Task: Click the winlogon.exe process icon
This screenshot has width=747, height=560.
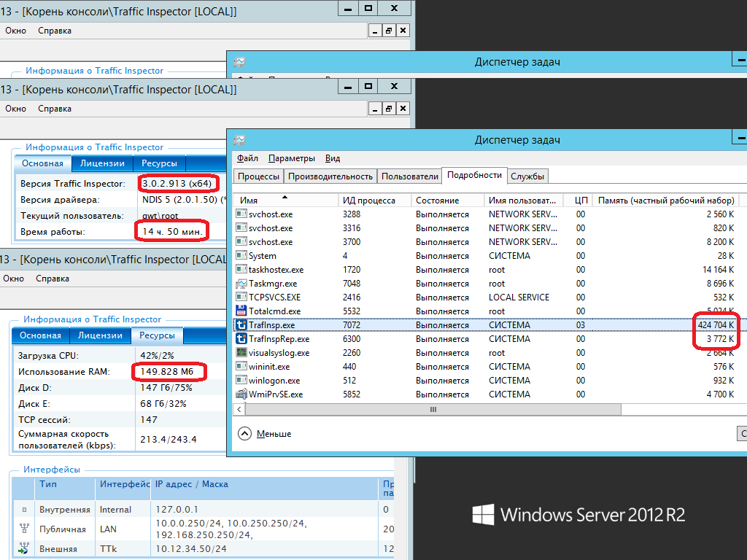Action: 241,381
